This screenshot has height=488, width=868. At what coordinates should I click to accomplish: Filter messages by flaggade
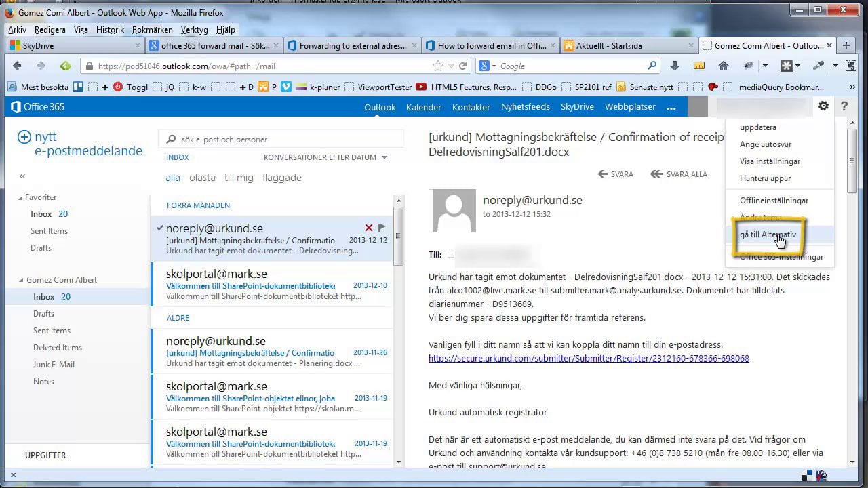[282, 178]
